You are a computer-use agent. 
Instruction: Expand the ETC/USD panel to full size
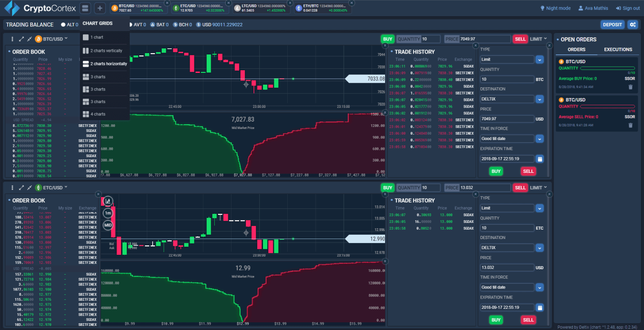coord(21,188)
